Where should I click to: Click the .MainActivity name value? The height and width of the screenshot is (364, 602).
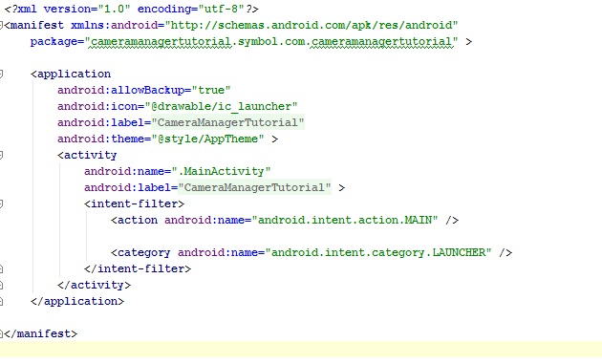point(221,171)
